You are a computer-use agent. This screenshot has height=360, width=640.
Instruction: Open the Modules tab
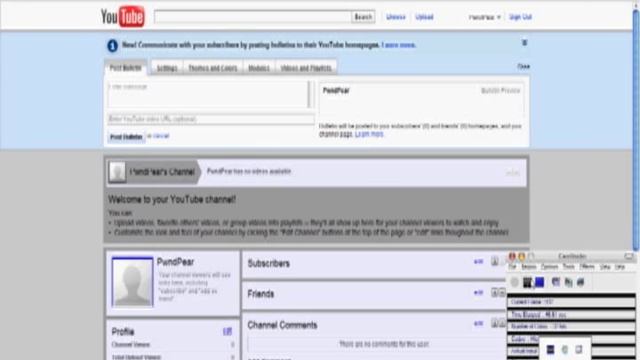click(259, 68)
